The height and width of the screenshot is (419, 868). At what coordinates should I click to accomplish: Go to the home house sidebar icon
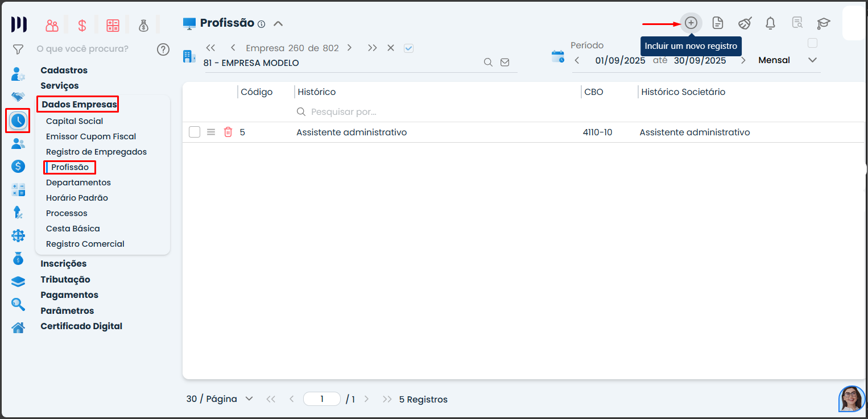tap(18, 327)
